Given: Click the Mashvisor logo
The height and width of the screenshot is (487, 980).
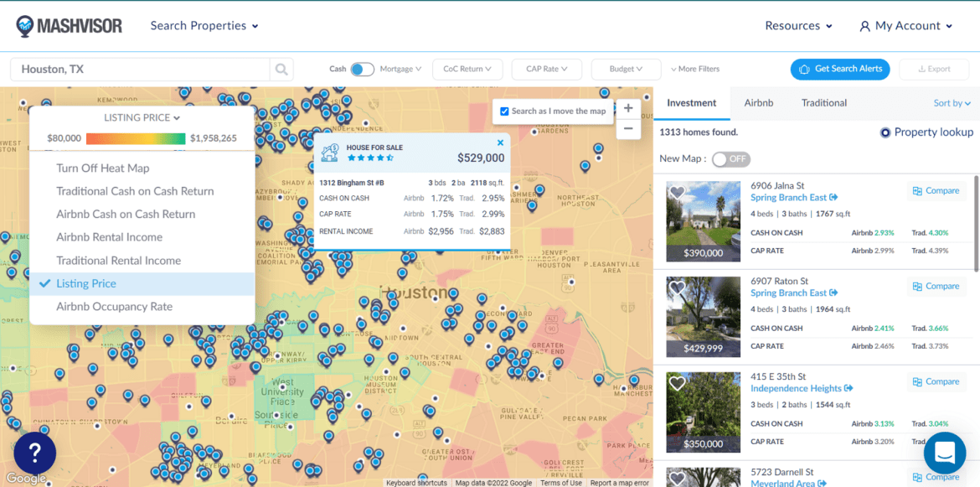Looking at the screenshot, I should coord(70,25).
